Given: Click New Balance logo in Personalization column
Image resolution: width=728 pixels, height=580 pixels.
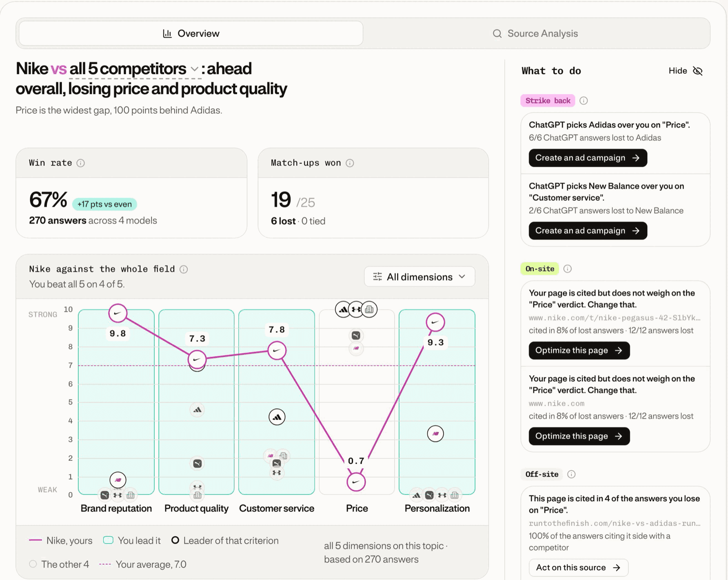Looking at the screenshot, I should pyautogui.click(x=435, y=434).
